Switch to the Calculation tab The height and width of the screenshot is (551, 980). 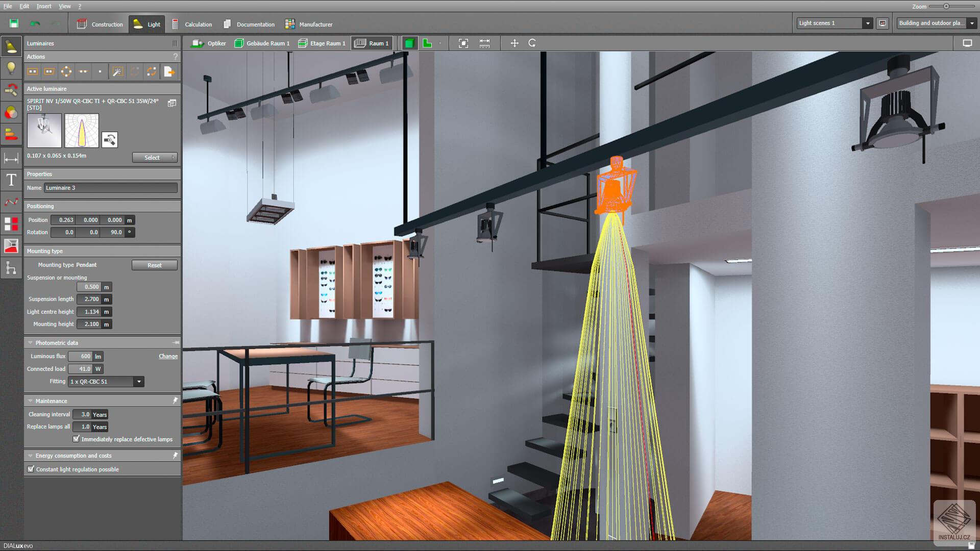point(192,24)
